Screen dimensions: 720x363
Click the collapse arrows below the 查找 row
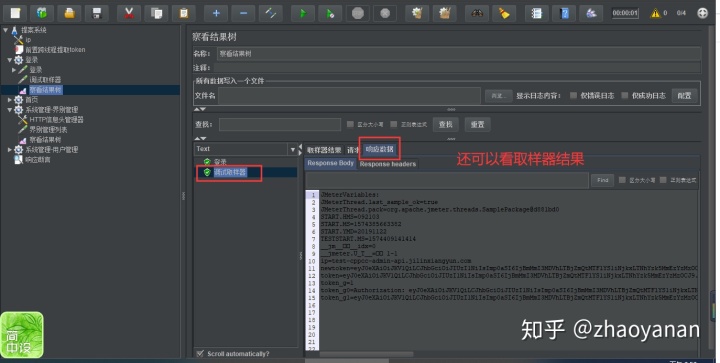[x=200, y=138]
